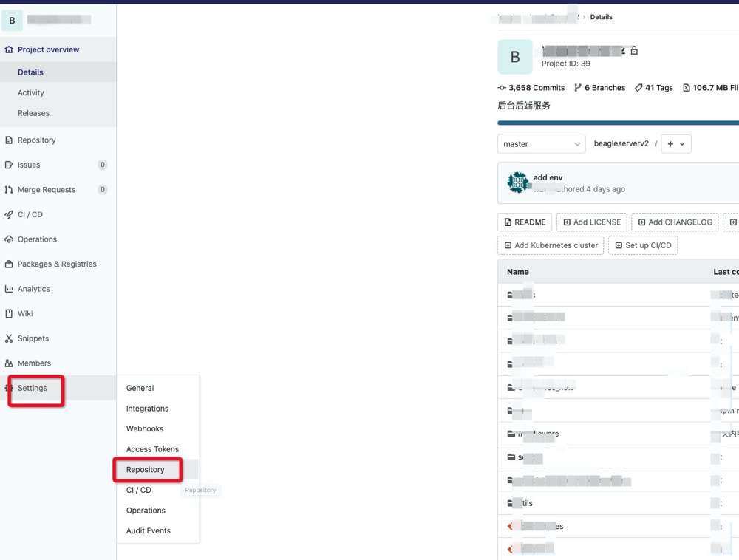This screenshot has width=739, height=560.
Task: Click the Add LICENSE button
Action: click(591, 222)
